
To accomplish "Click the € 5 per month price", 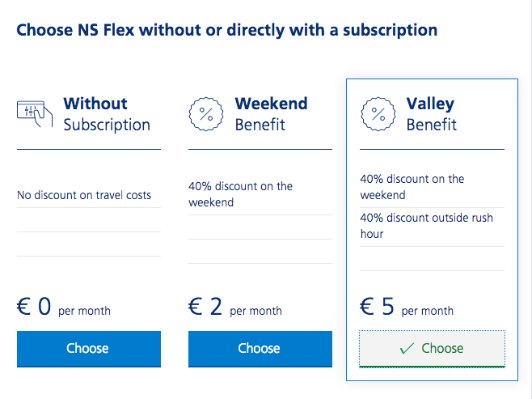I will (407, 307).
